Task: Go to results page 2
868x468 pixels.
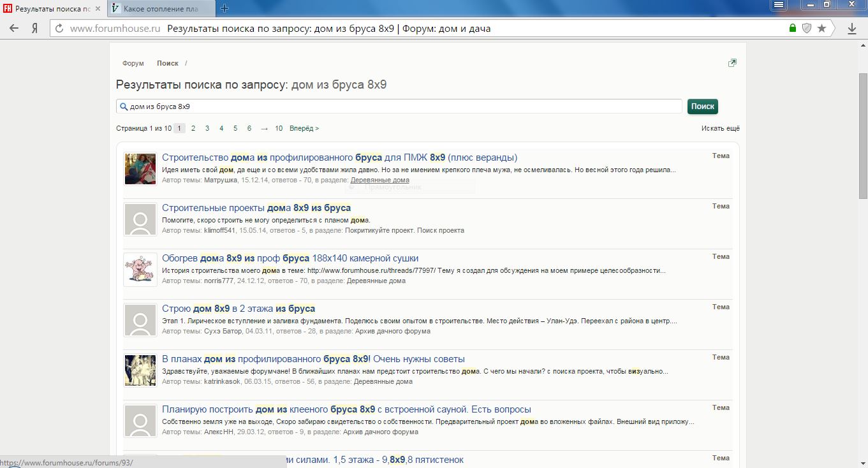Action: coord(193,128)
